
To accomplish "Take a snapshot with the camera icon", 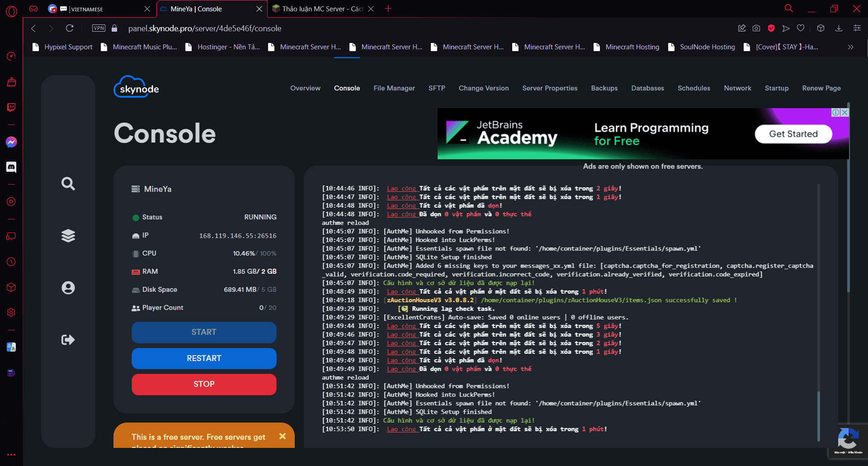I will (x=756, y=29).
